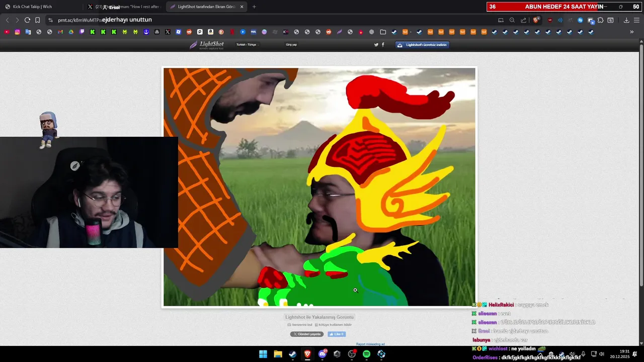644x362 pixels.
Task: Open site settings icon in address bar
Action: (x=50, y=20)
